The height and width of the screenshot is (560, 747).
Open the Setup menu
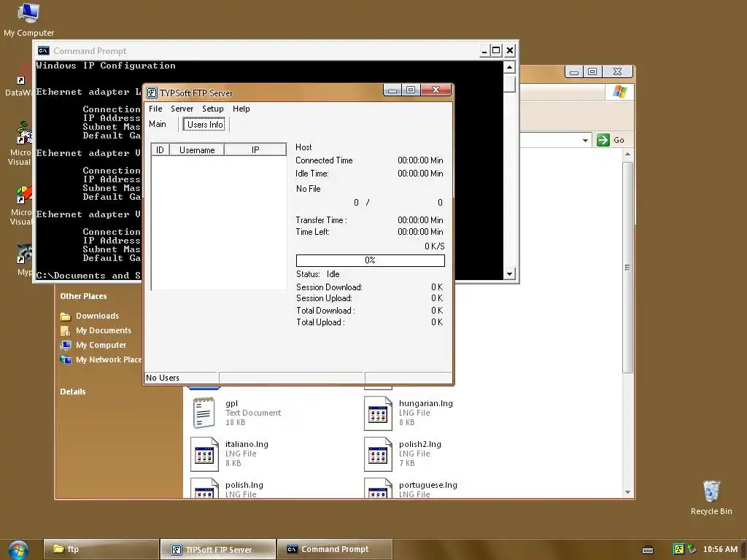pos(212,109)
